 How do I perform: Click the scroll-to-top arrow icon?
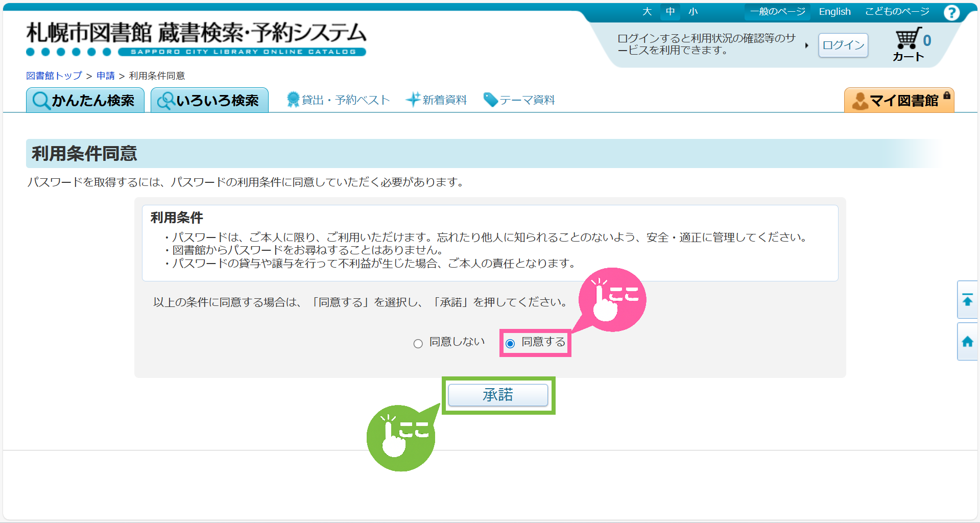click(x=967, y=300)
